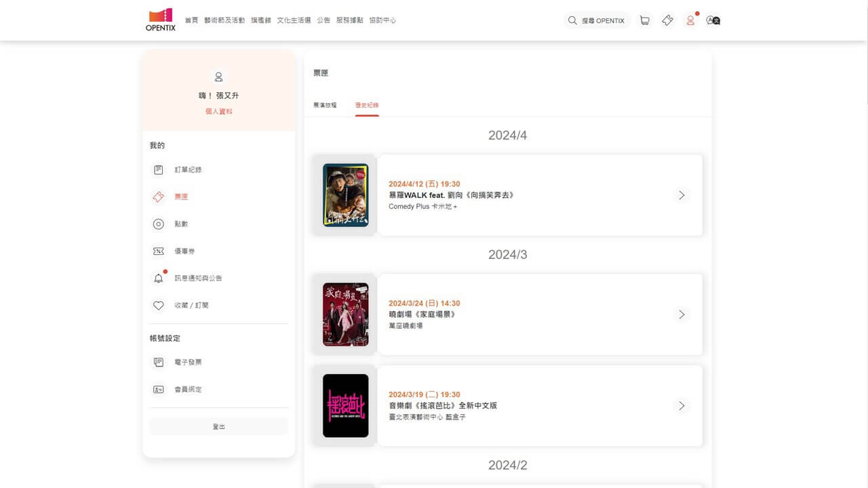Open 服務據點 in the top navigation
The width and height of the screenshot is (868, 488).
click(350, 20)
